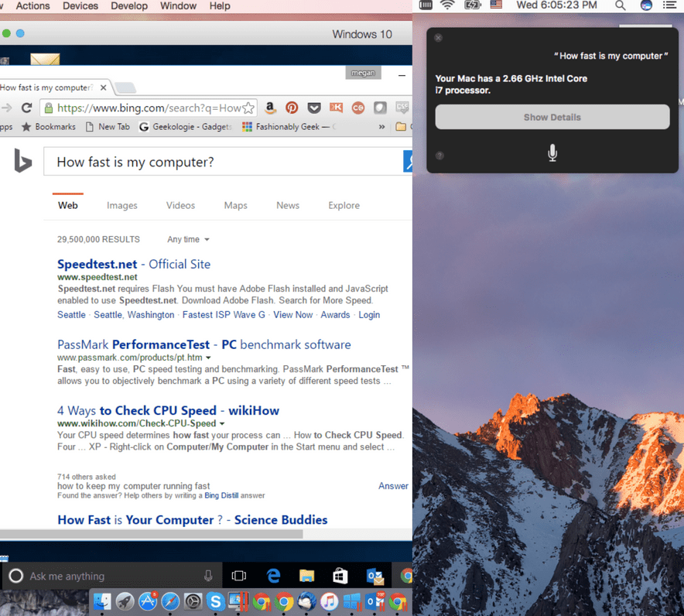Open the PassMark PerformanceTest result link
The image size is (684, 616).
[203, 344]
